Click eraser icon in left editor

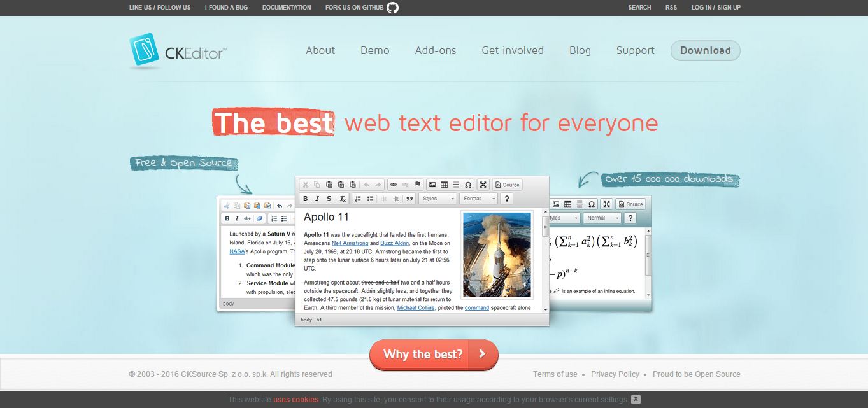click(259, 218)
